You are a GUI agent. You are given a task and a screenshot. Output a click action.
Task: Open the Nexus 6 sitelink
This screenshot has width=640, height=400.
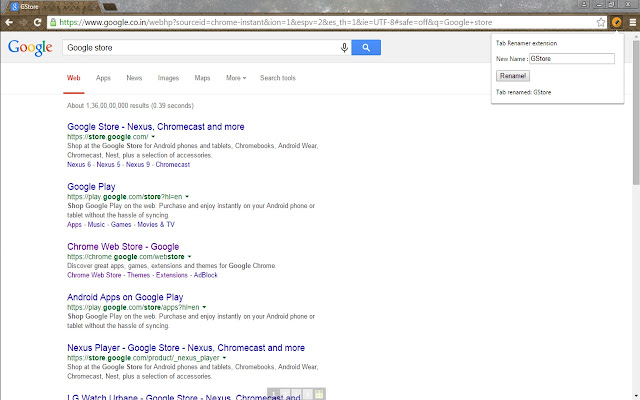pos(79,164)
